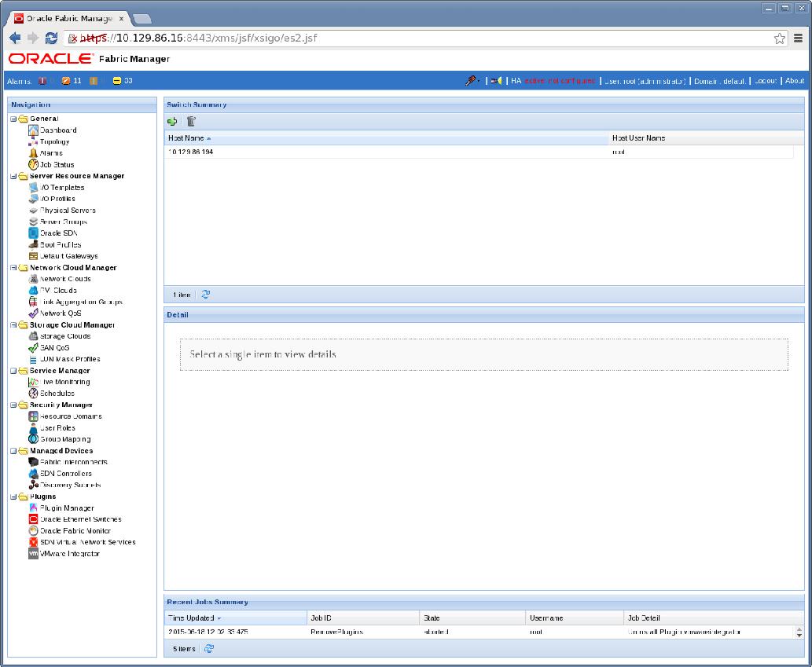Viewport: 812px width, 667px height.
Task: Select switch row 10.129.86.194
Action: [479, 152]
